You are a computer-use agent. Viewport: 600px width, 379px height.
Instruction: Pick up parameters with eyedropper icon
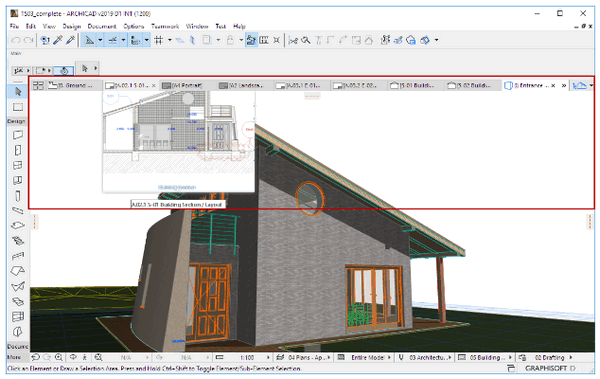point(58,40)
